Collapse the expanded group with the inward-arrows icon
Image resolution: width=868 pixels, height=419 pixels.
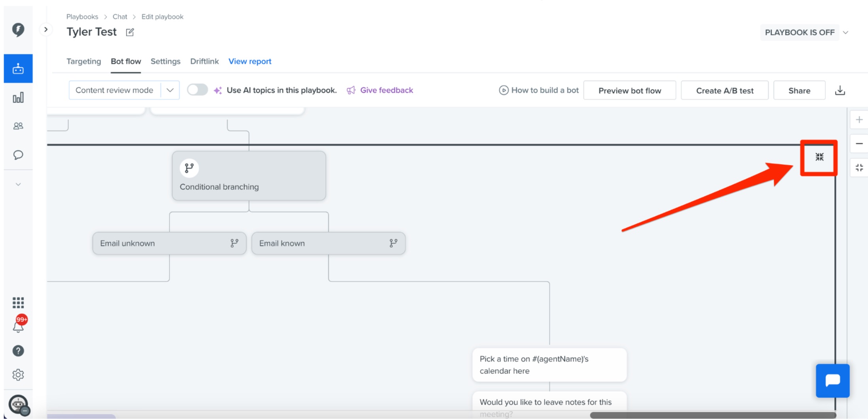point(819,157)
